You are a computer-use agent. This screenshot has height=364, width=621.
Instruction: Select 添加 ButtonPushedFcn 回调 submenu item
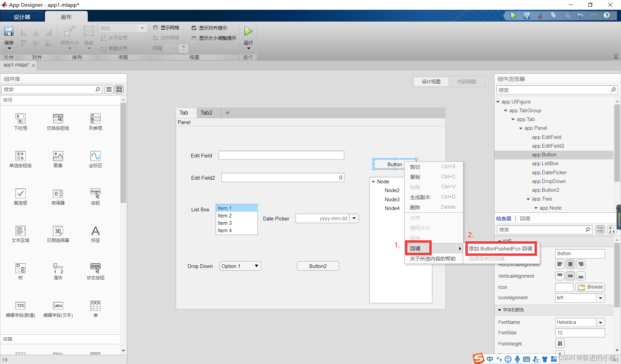coord(501,249)
